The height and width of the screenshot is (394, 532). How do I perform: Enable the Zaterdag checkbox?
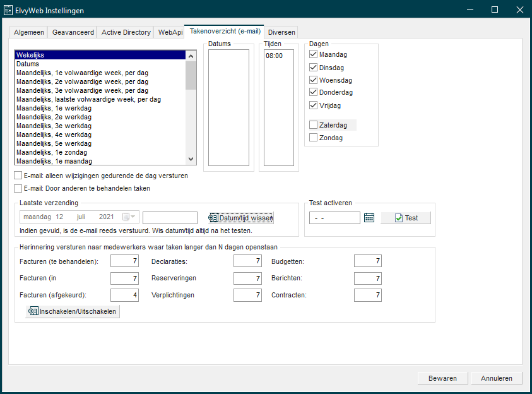click(x=313, y=125)
